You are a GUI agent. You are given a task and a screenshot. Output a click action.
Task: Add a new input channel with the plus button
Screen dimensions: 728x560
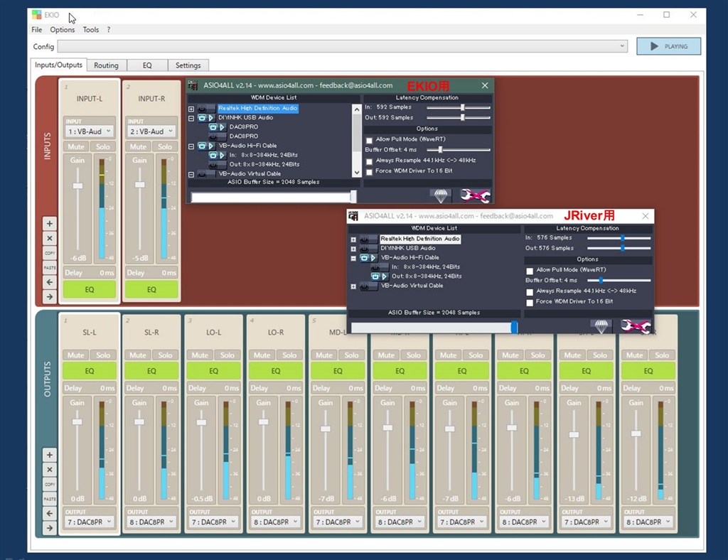coord(49,224)
